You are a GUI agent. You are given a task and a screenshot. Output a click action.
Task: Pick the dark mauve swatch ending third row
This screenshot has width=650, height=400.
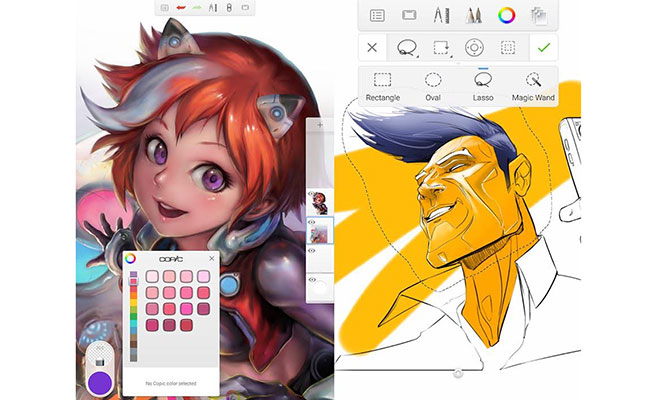click(203, 309)
